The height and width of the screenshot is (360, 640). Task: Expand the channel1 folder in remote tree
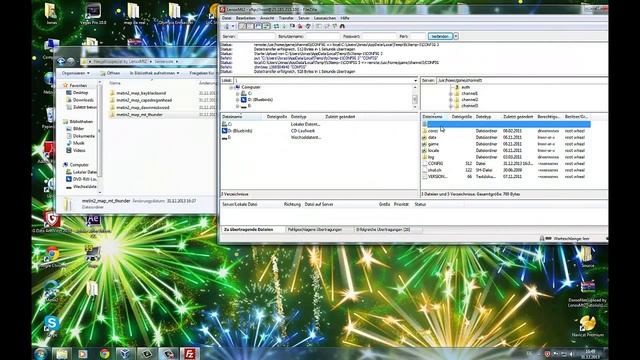pyautogui.click(x=451, y=93)
